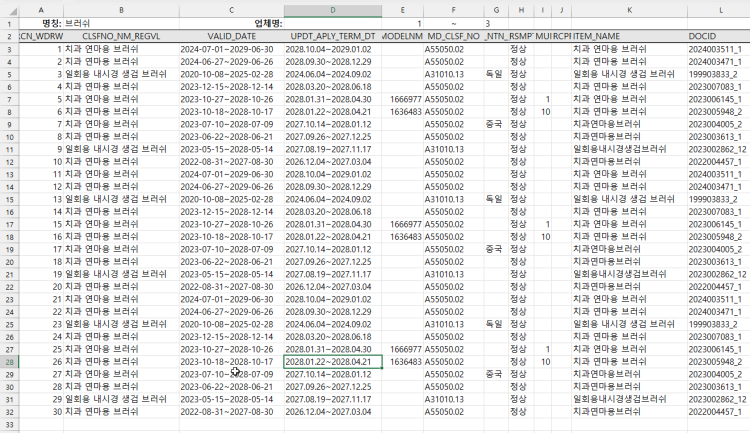Select the highlighted column D header
This screenshot has width=750, height=433.
point(333,10)
